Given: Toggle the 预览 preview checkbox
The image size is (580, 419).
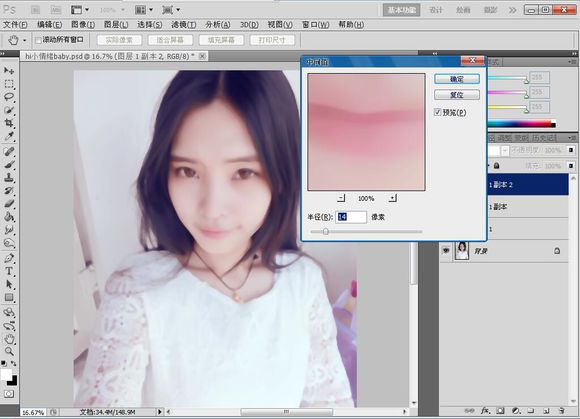Looking at the screenshot, I should [x=438, y=112].
